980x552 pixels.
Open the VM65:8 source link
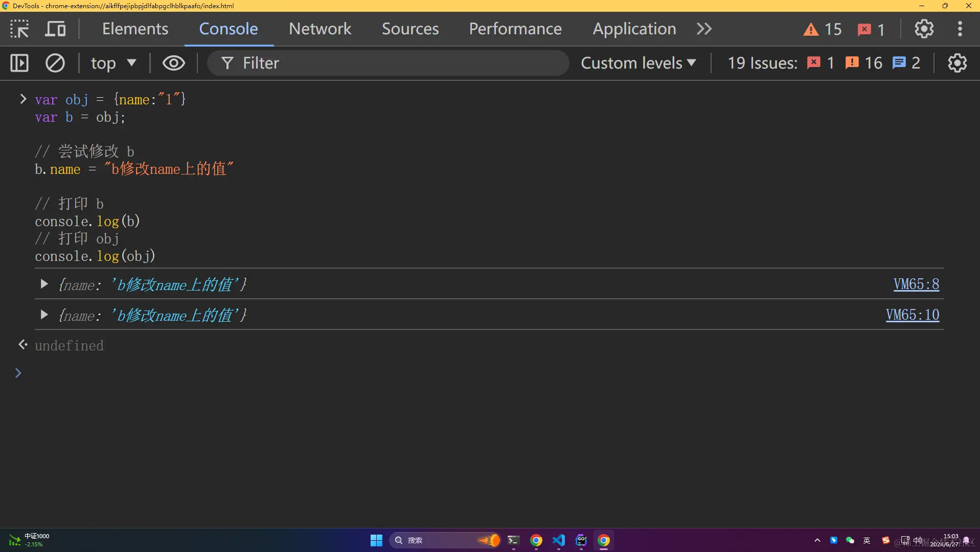(916, 284)
